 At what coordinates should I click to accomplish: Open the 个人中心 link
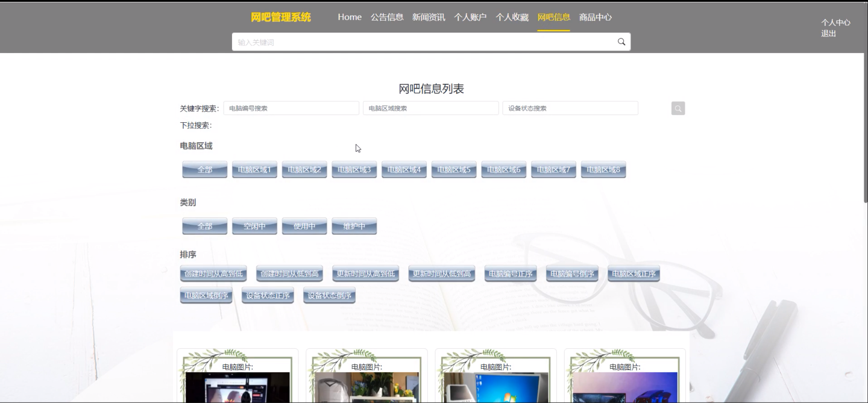(x=835, y=22)
